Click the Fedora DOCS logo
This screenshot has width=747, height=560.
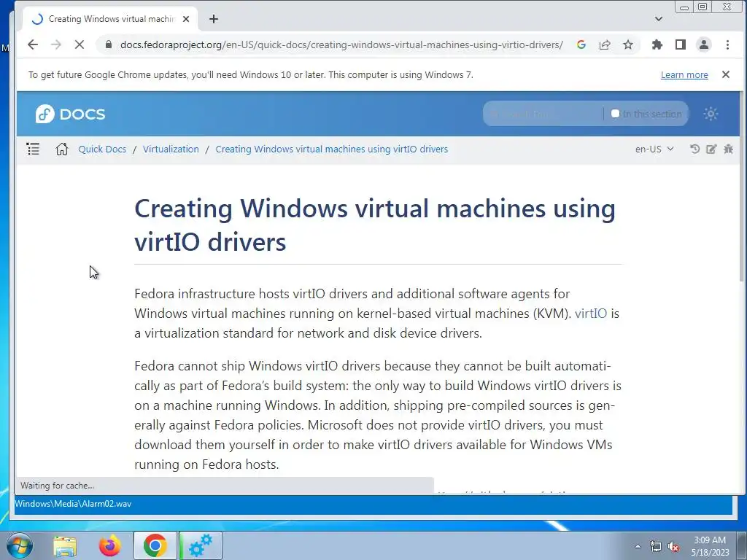click(70, 114)
